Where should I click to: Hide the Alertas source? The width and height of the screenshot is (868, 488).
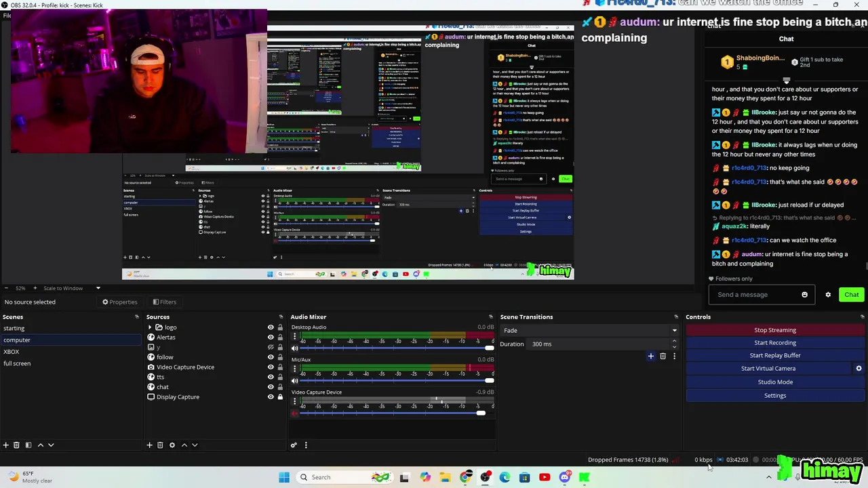pos(271,337)
